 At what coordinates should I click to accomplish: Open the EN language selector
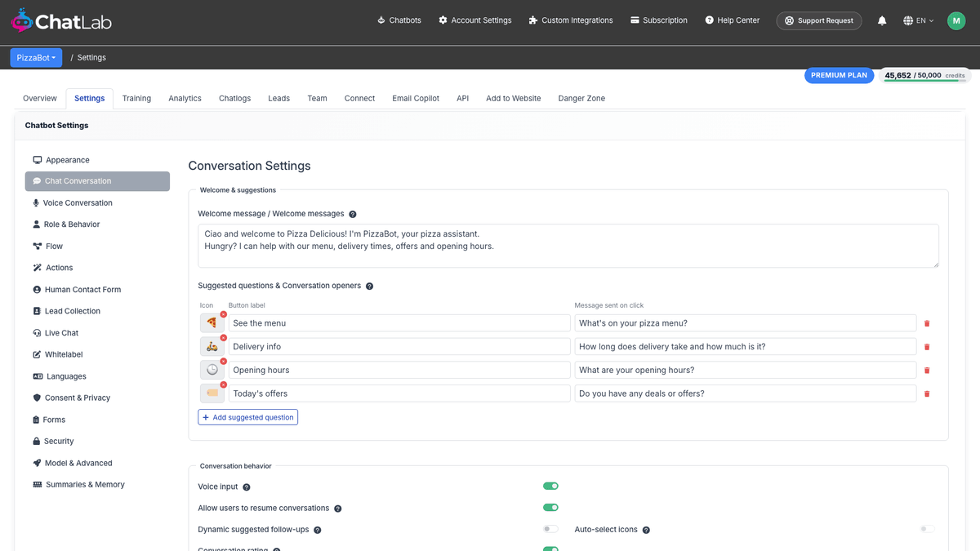tap(919, 20)
